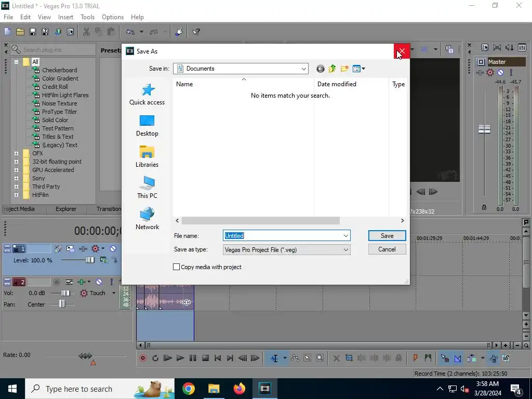532x399 pixels.
Task: Open the Insert menu
Action: [65, 17]
